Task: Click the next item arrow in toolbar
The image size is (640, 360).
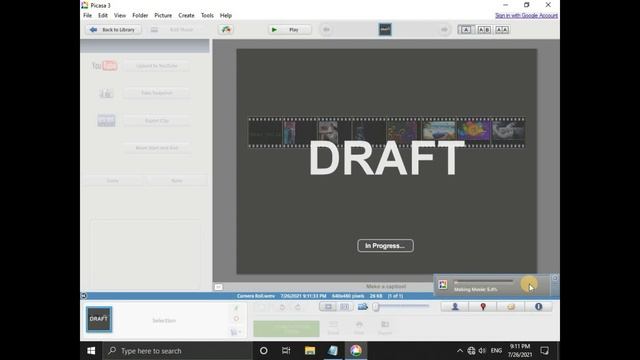Action: coord(444,30)
